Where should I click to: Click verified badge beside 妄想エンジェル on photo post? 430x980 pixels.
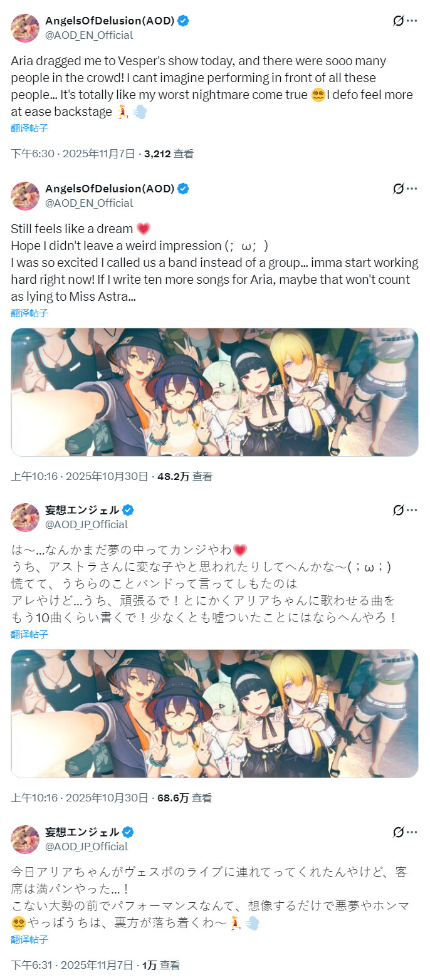pos(128,510)
